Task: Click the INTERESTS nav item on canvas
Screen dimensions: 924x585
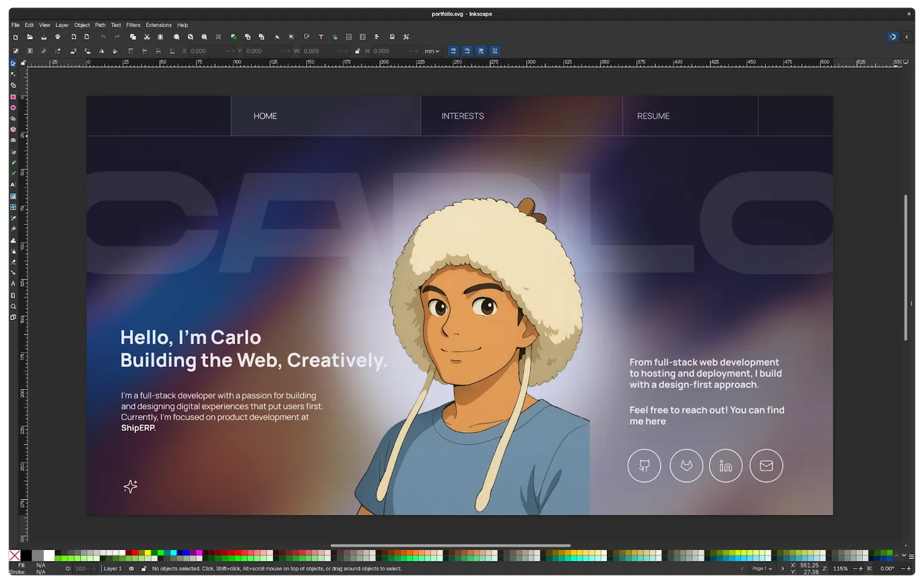Action: pyautogui.click(x=463, y=116)
